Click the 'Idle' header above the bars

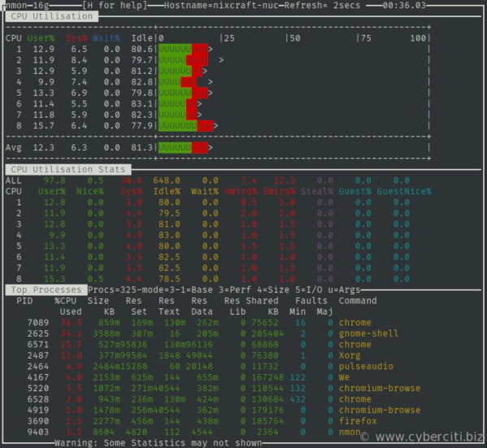click(142, 38)
